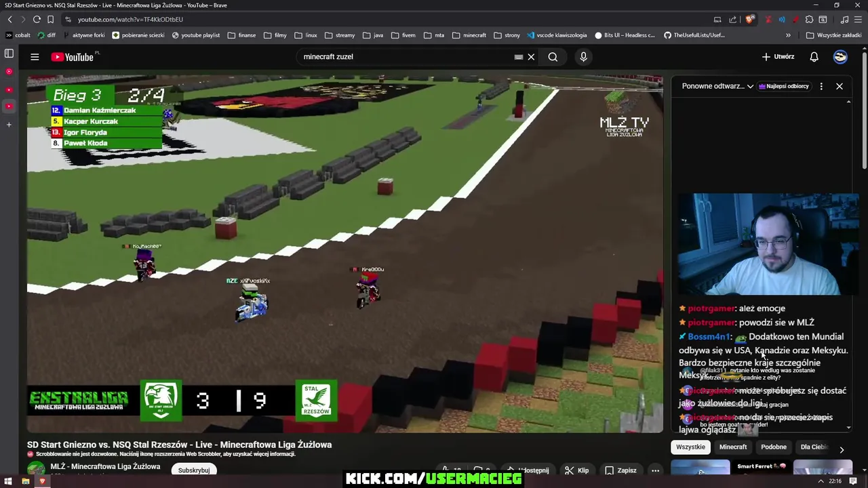Create a clip with 'Klip' button
The image size is (868, 488).
pos(577,470)
